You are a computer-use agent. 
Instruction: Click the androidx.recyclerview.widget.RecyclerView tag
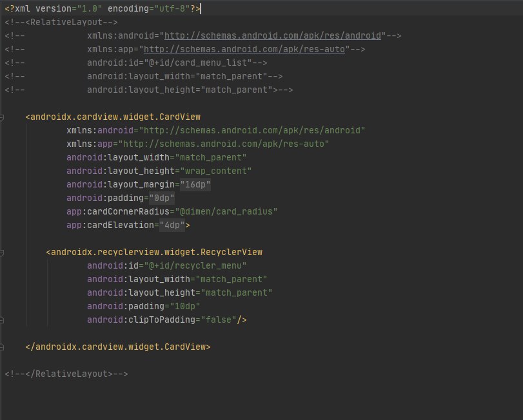(154, 252)
